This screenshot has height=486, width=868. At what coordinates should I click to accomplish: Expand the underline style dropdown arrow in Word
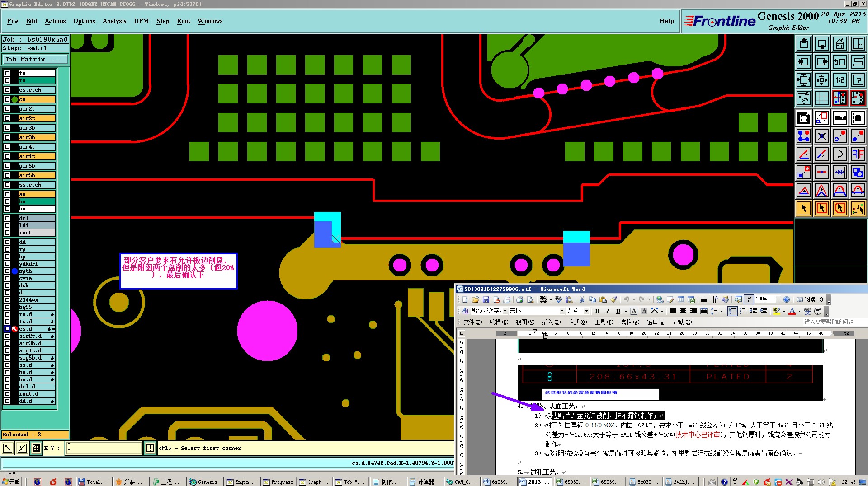[x=626, y=311]
